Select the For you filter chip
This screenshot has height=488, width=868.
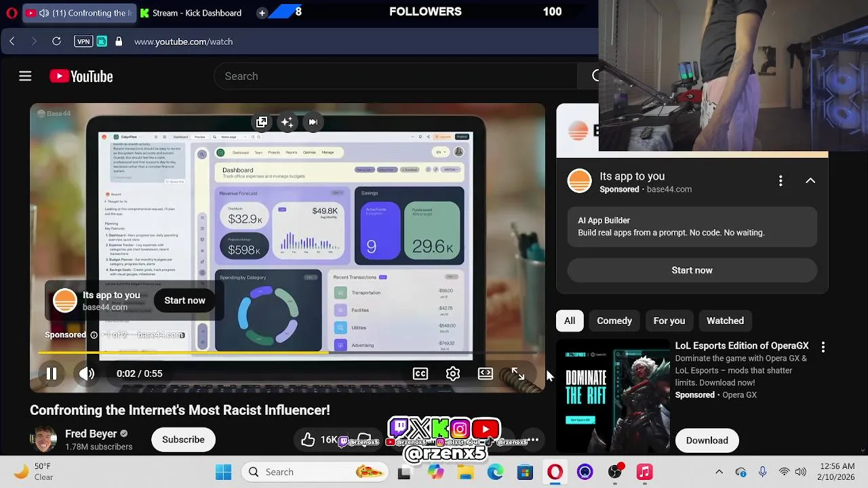(x=669, y=321)
